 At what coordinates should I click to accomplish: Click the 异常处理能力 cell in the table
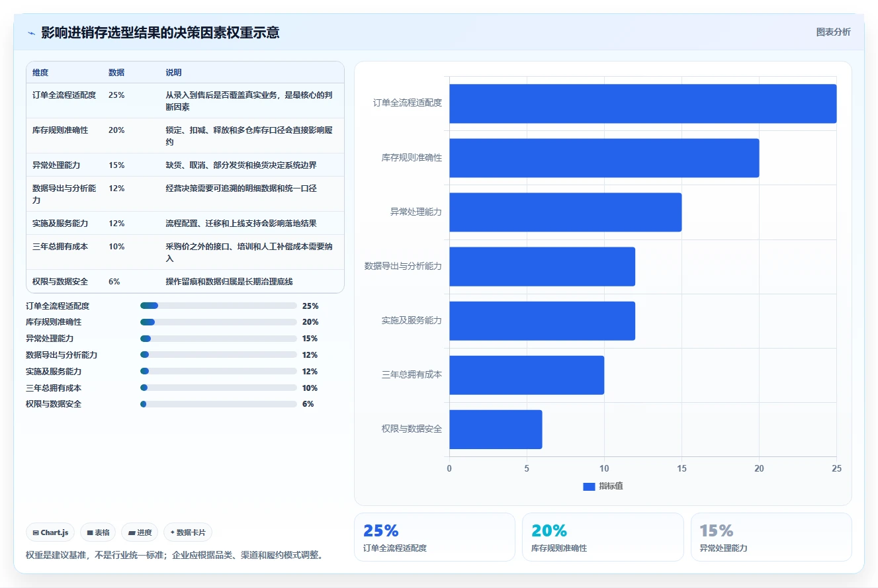point(56,165)
